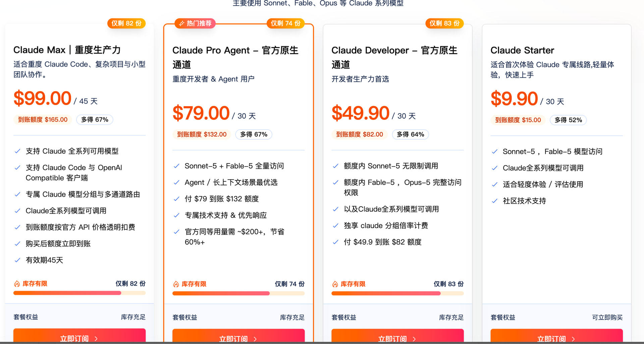
Task: Click the flame icon in Developer card
Action: pos(335,284)
